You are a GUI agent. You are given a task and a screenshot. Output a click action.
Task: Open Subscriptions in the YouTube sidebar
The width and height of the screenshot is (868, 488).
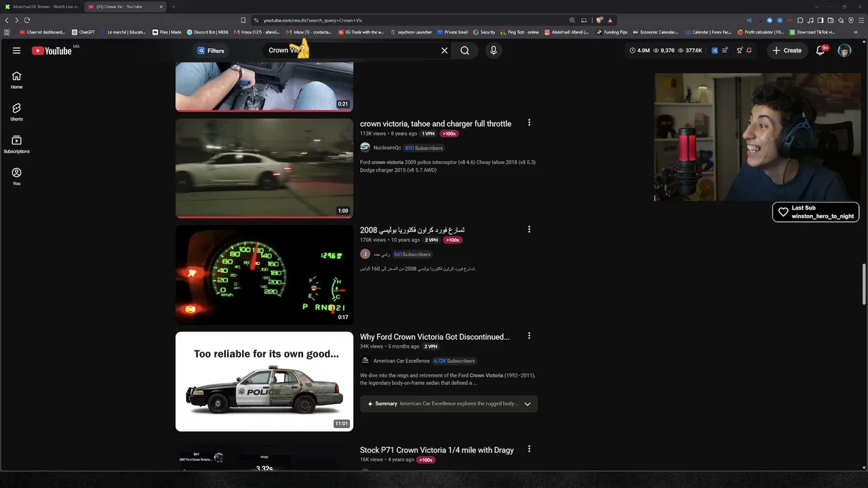pos(16,144)
